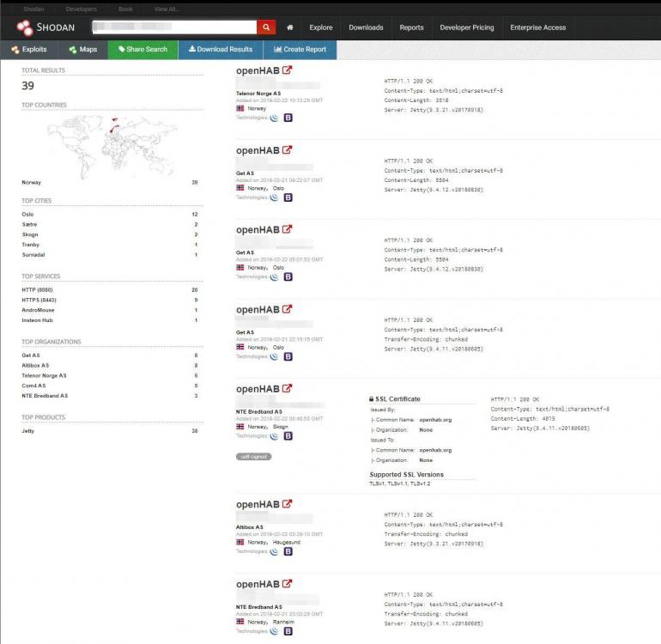Filter by NTE Bredband AS in Top Organizations
This screenshot has height=644, width=661.
pyautogui.click(x=45, y=396)
